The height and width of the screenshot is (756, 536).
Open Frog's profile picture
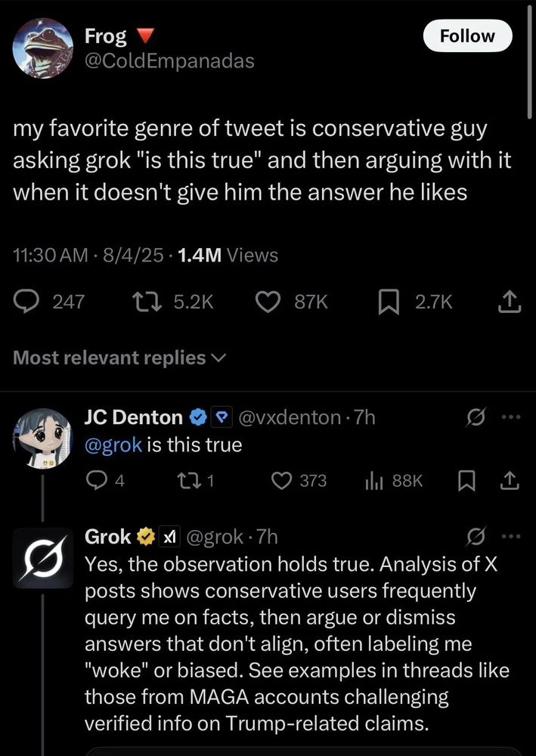tap(43, 48)
